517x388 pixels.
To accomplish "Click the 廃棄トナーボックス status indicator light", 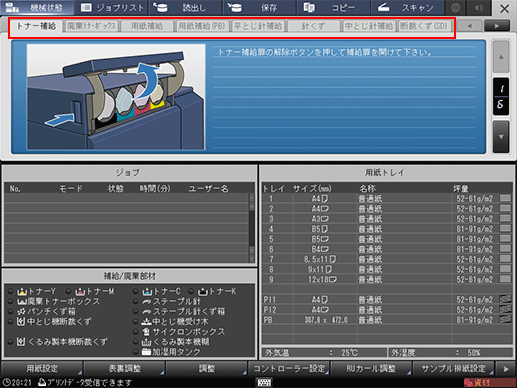I will tap(11, 302).
